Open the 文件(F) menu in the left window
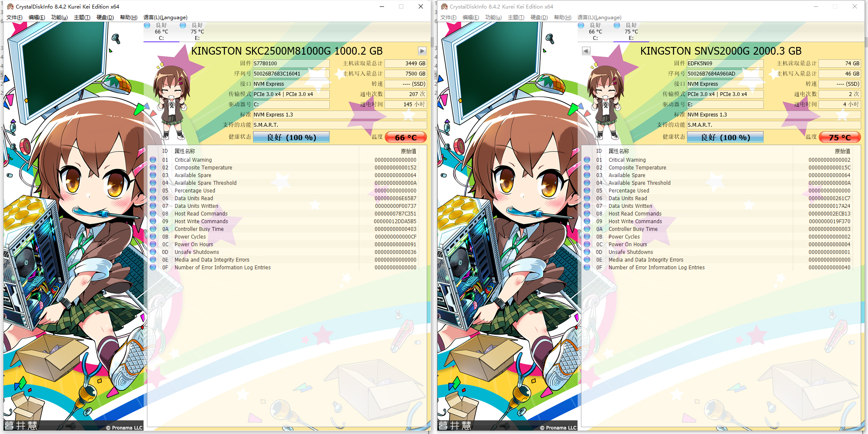The image size is (868, 434). [15, 17]
